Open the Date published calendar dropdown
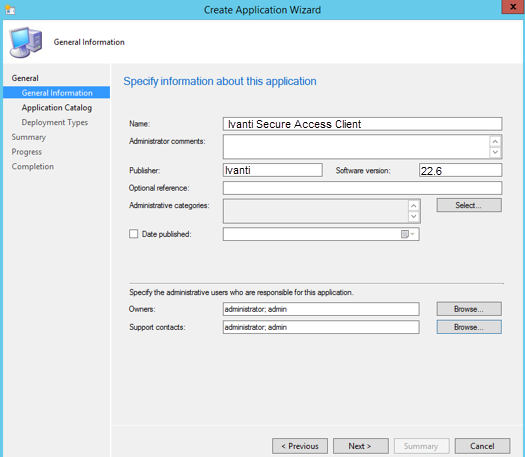The width and height of the screenshot is (525, 457). tap(408, 234)
